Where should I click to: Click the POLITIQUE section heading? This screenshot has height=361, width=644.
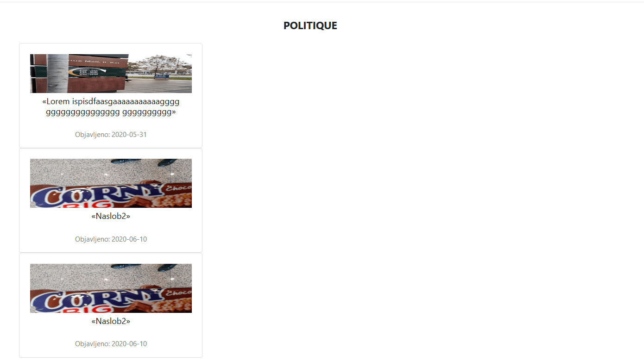310,26
